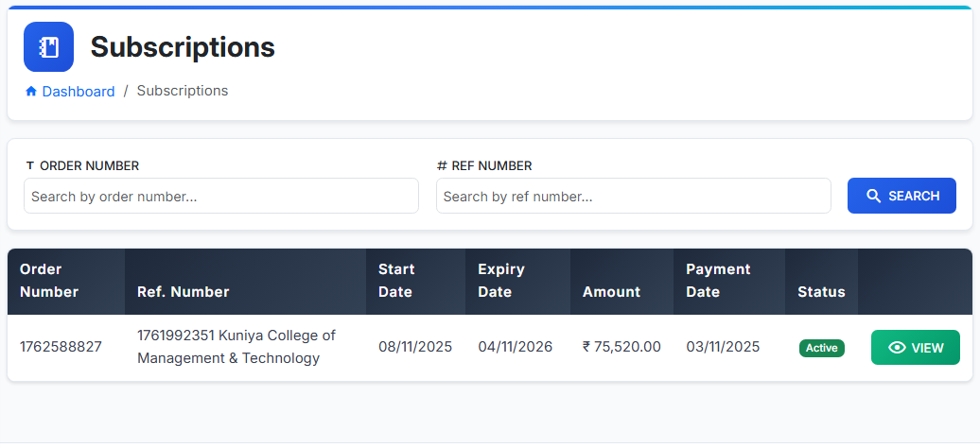Viewport: 980px width, 448px height.
Task: Click the Payment Date column header
Action: (x=718, y=281)
